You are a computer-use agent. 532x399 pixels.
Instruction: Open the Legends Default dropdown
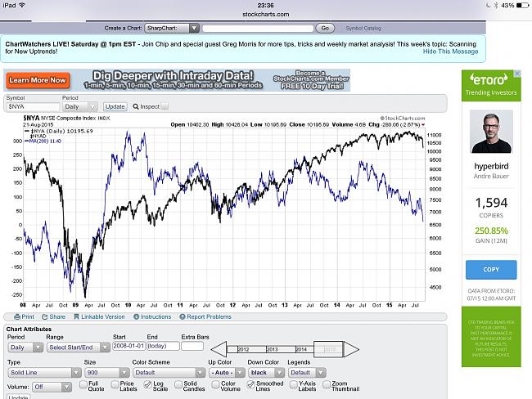(307, 373)
